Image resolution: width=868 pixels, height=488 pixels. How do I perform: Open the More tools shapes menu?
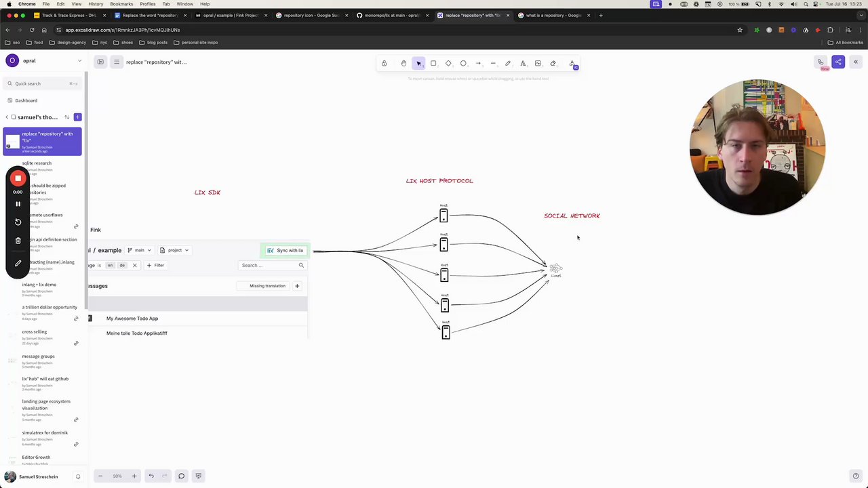(x=573, y=64)
